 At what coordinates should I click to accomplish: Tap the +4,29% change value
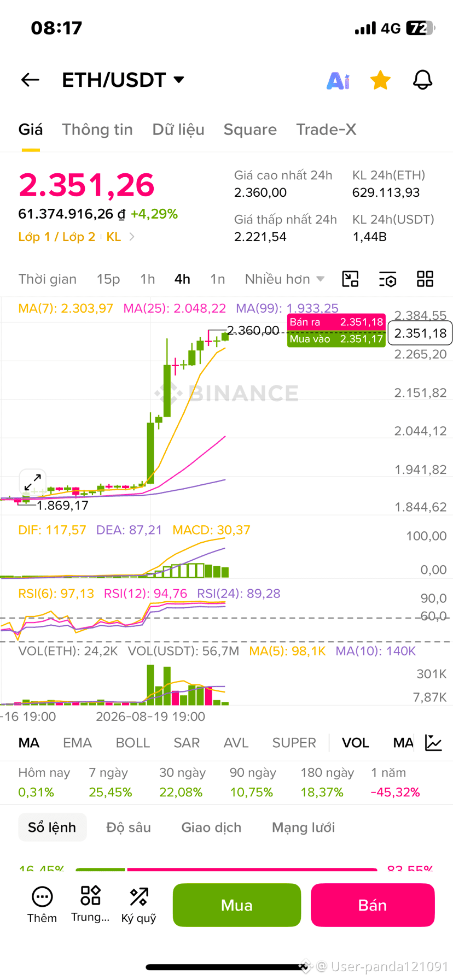(154, 214)
